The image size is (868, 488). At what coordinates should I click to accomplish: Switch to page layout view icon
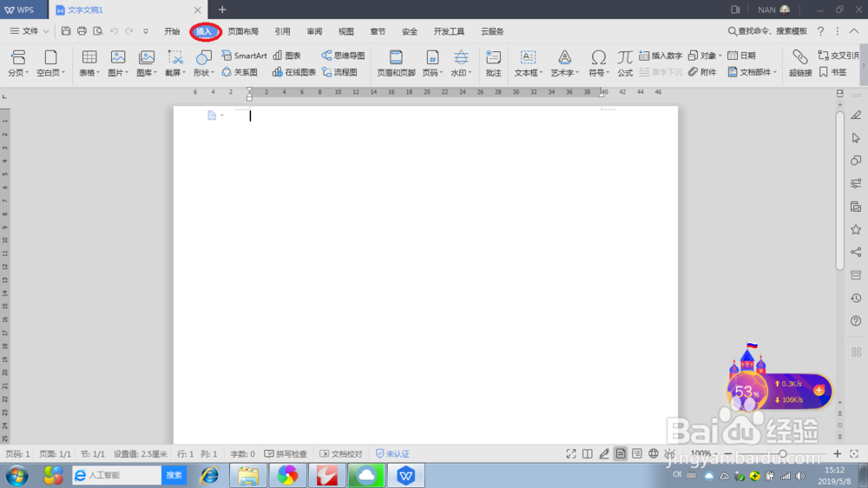click(x=621, y=453)
